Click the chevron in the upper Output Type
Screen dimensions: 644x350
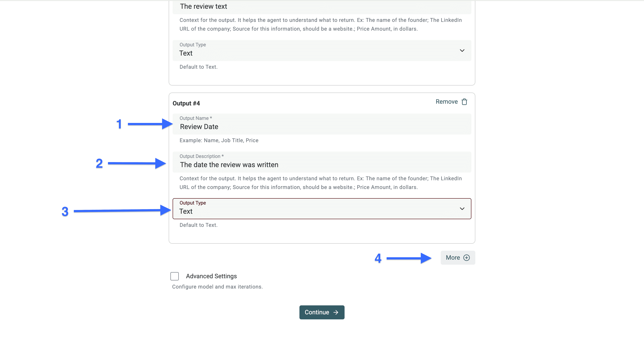pos(462,51)
